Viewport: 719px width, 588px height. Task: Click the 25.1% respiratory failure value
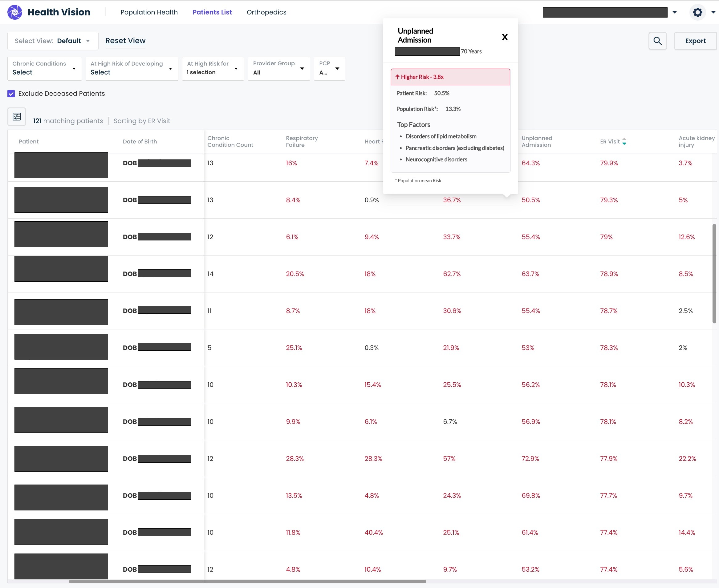click(x=294, y=348)
